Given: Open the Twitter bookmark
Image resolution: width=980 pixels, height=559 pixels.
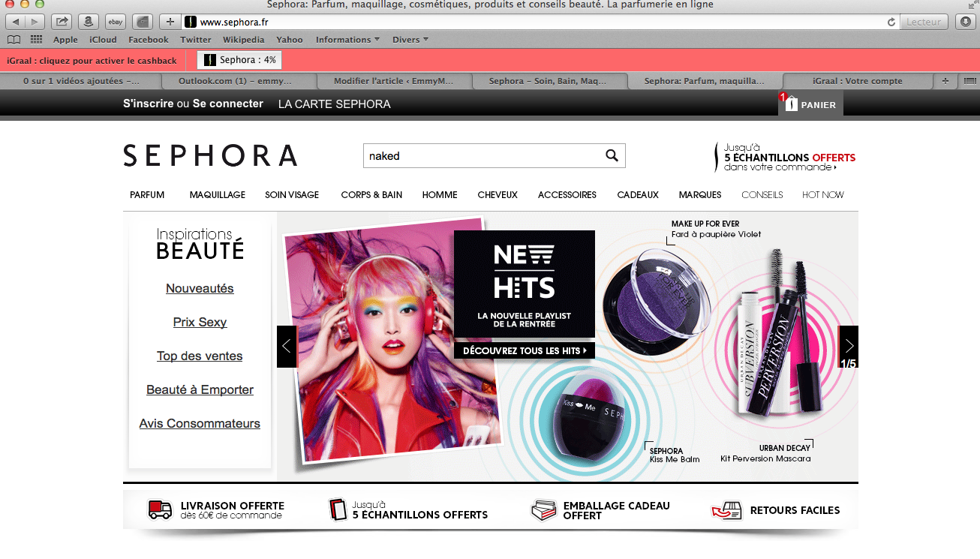Looking at the screenshot, I should pyautogui.click(x=196, y=40).
